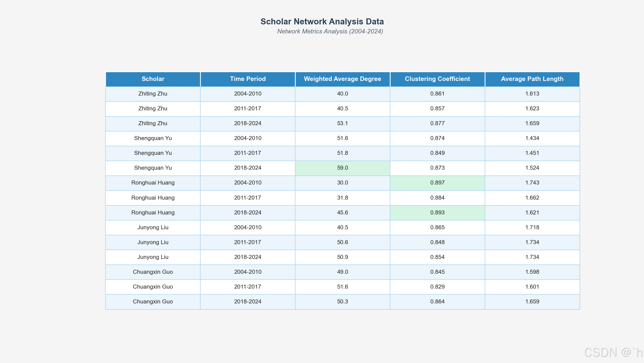Image resolution: width=644 pixels, height=363 pixels.
Task: Click the Average Path Length header
Action: click(532, 79)
